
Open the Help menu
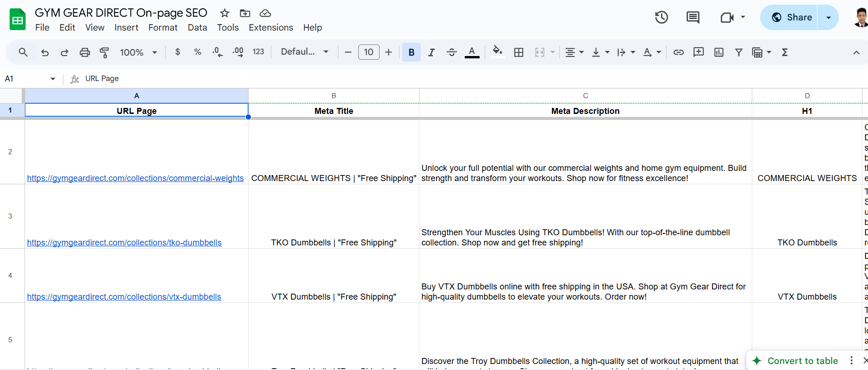(x=312, y=27)
